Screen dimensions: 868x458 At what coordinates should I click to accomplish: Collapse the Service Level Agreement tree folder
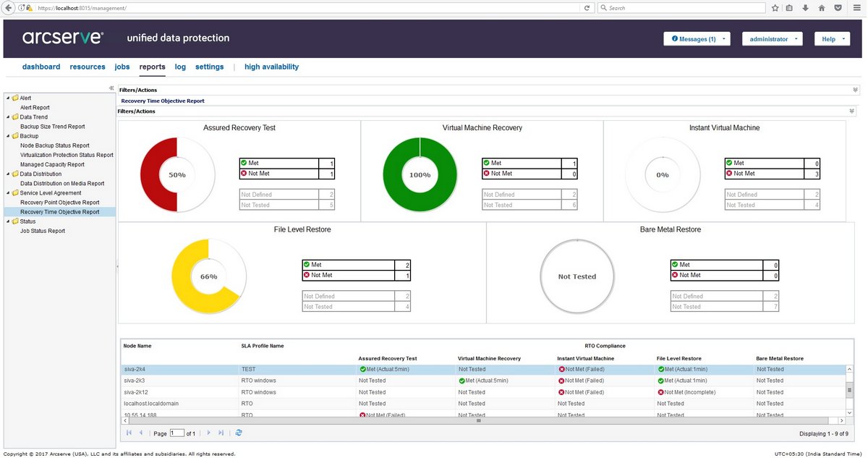click(x=7, y=193)
